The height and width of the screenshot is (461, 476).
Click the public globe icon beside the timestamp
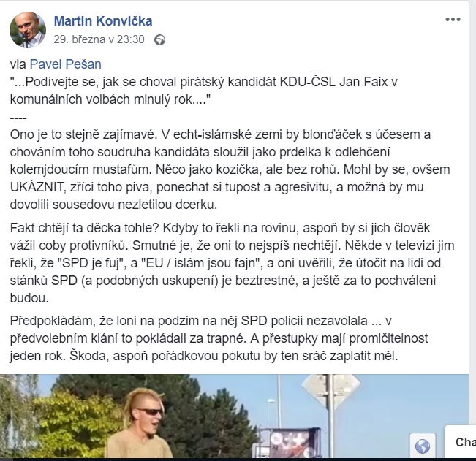click(x=159, y=40)
